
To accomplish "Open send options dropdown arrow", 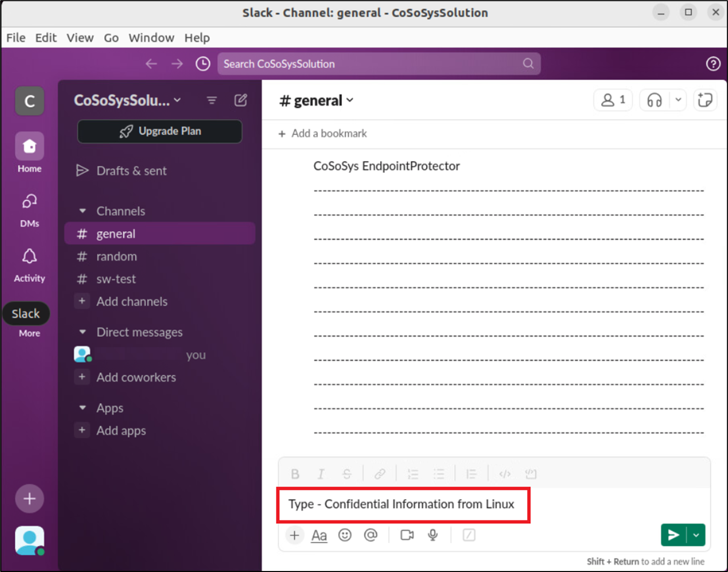I will [697, 535].
